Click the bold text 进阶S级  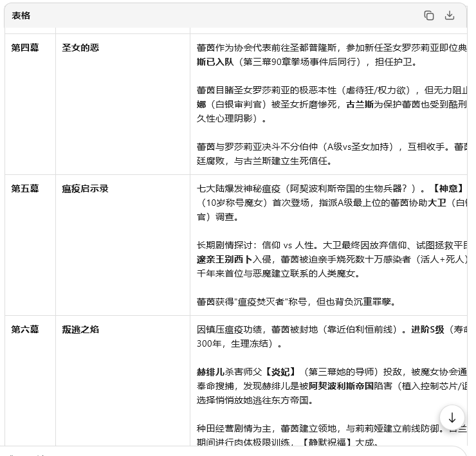[428, 329]
